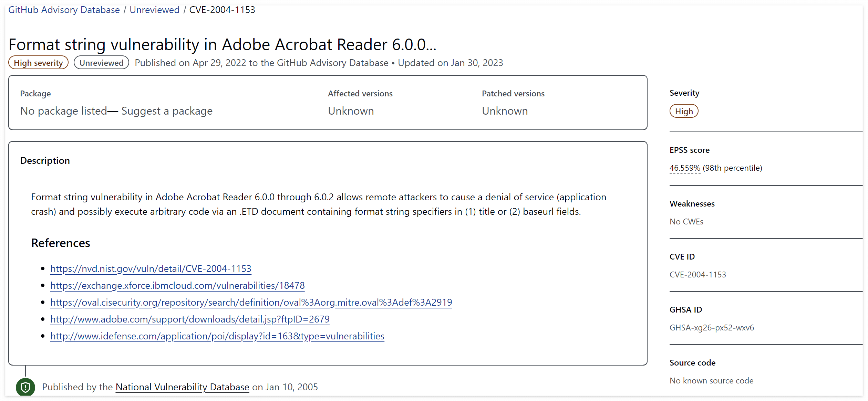
Task: Click the Patched versions column label
Action: pyautogui.click(x=513, y=94)
